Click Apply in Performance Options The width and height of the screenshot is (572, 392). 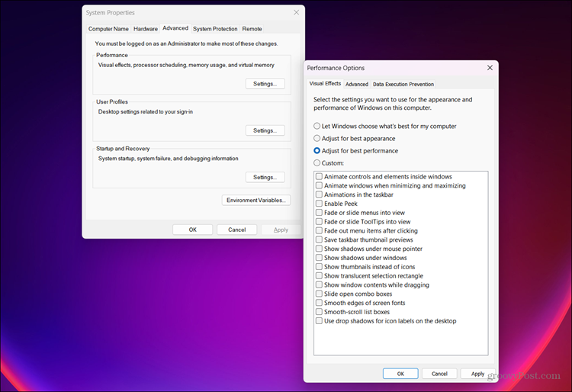[x=477, y=374]
